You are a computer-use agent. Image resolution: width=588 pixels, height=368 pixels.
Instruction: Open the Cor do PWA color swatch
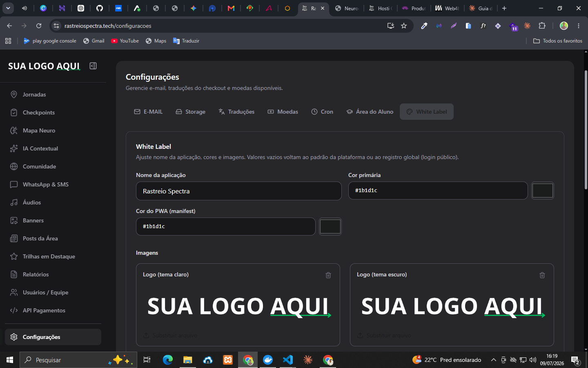tap(330, 227)
